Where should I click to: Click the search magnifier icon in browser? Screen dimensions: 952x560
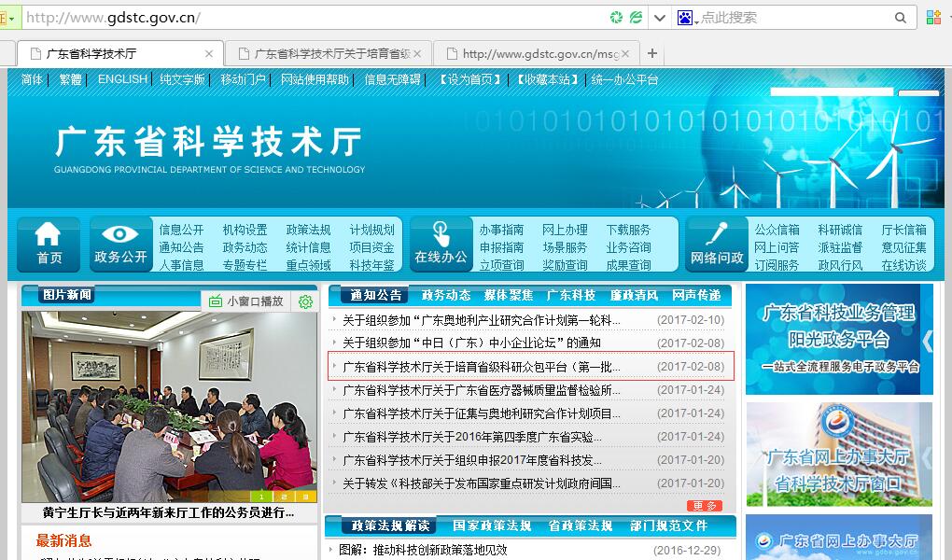click(x=901, y=18)
